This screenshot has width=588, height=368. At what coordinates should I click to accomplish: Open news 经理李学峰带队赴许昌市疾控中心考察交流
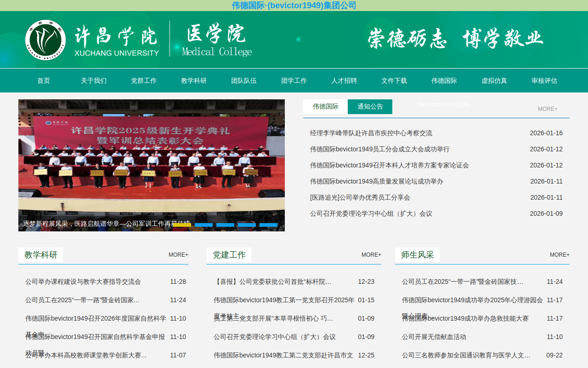371,133
